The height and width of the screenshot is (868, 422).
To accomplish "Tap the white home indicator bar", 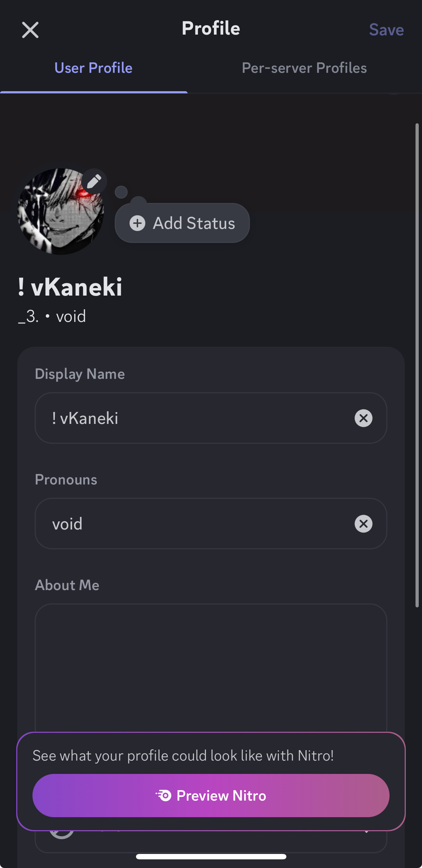I will click(211, 856).
